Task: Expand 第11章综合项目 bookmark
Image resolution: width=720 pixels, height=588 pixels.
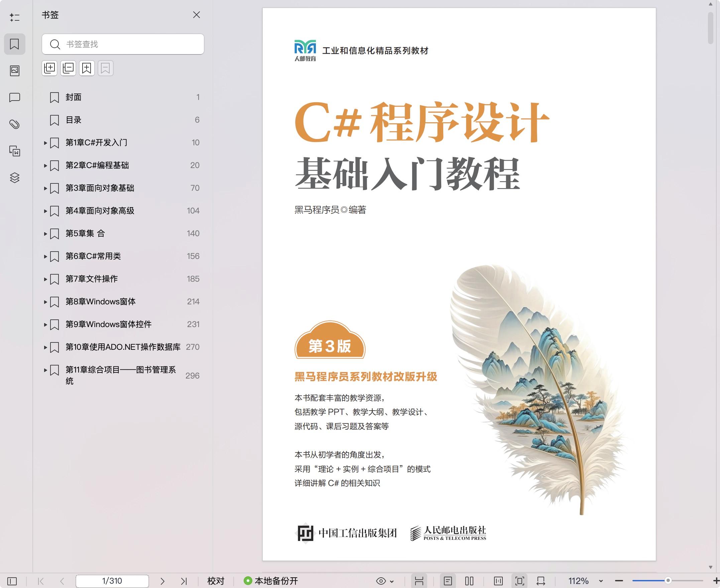Action: 45,370
